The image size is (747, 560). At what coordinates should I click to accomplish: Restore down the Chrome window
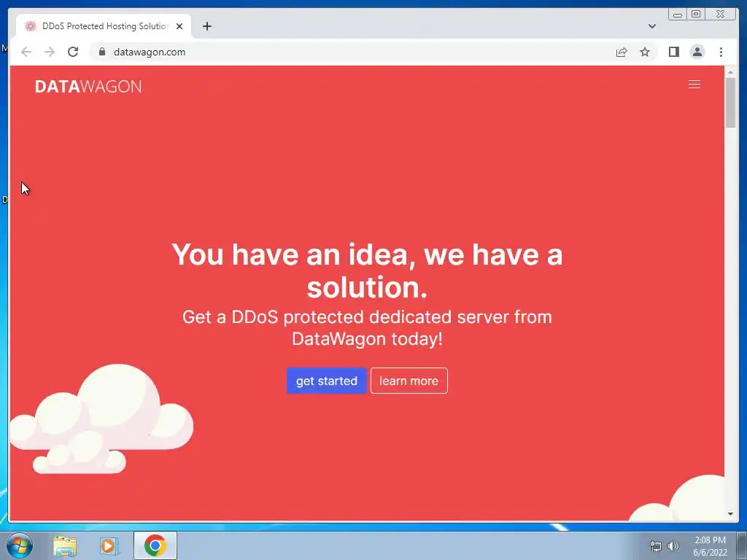[x=696, y=15]
